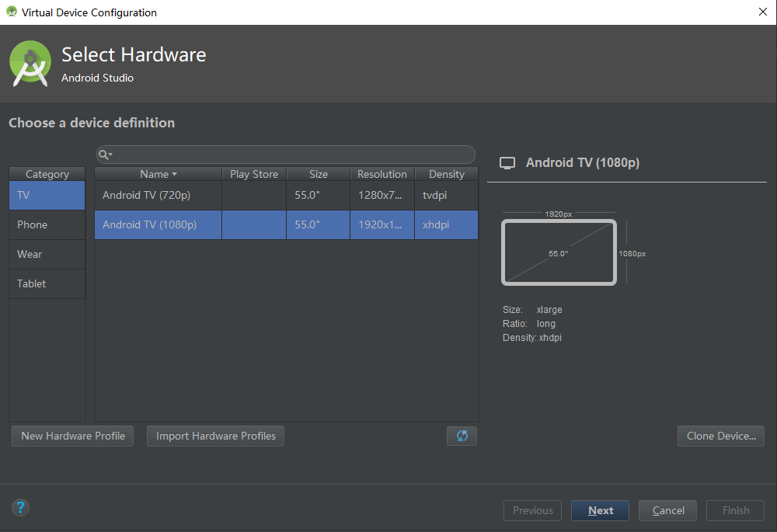The width and height of the screenshot is (777, 532).
Task: Click the Category list header
Action: coord(47,174)
